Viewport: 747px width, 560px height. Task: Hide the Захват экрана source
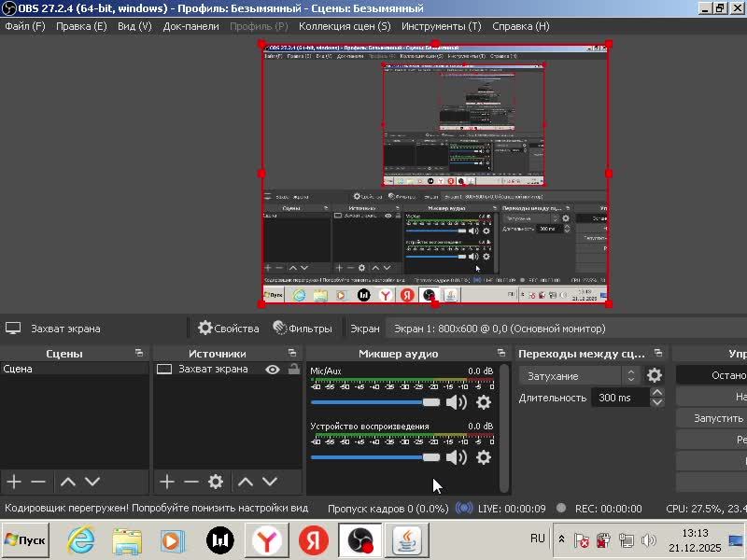click(x=272, y=370)
